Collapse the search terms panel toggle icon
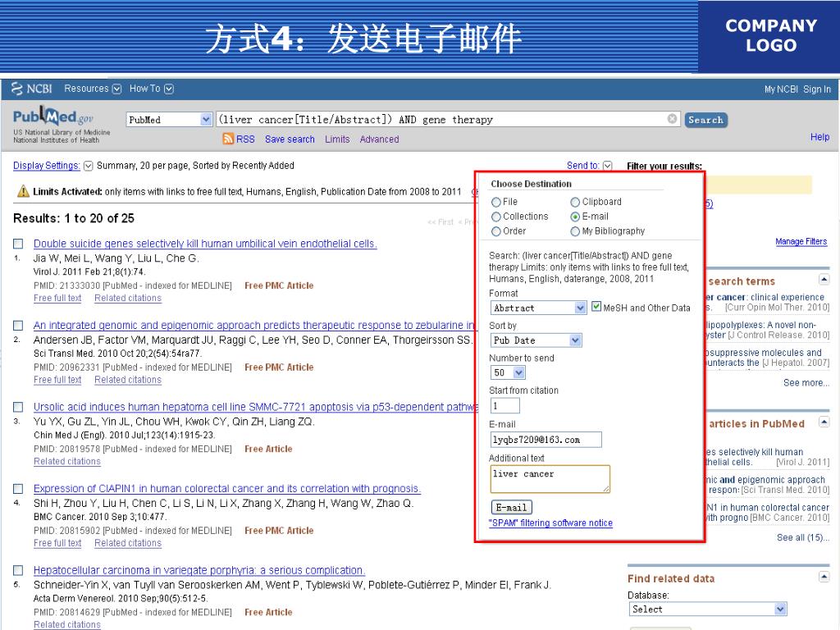Screen dimensions: 840x630 click(824, 280)
